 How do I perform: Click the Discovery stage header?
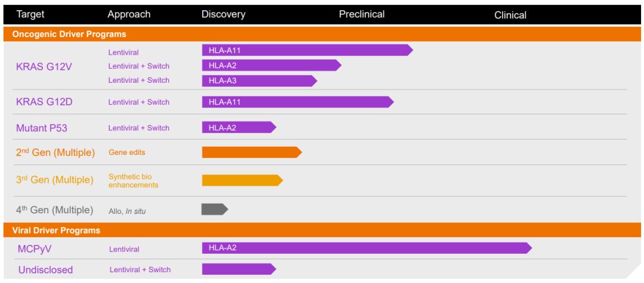[x=223, y=14]
